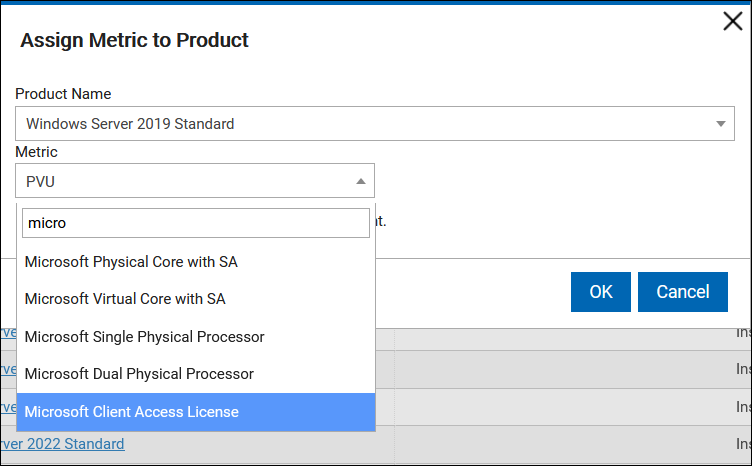Open the Product Name dropdown

click(x=375, y=124)
